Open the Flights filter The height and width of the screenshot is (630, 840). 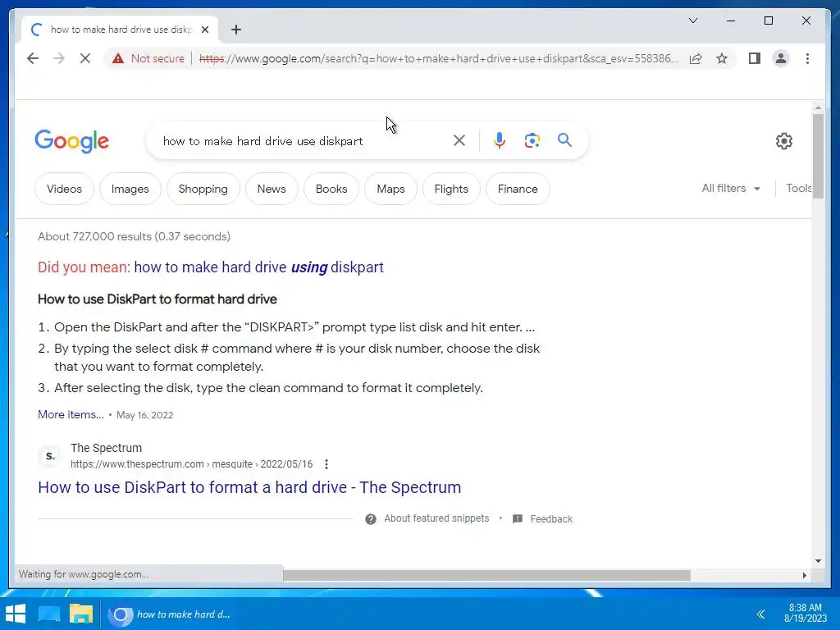[451, 189]
